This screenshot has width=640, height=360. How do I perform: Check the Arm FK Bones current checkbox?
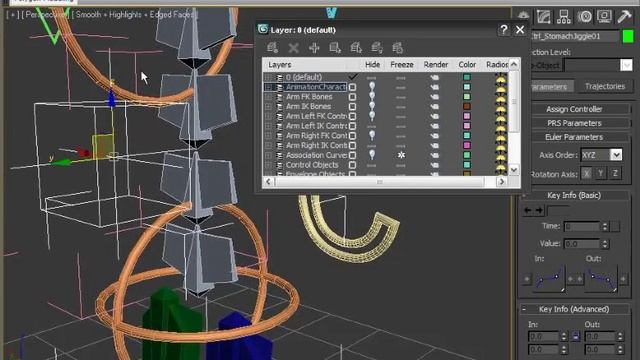click(x=353, y=97)
